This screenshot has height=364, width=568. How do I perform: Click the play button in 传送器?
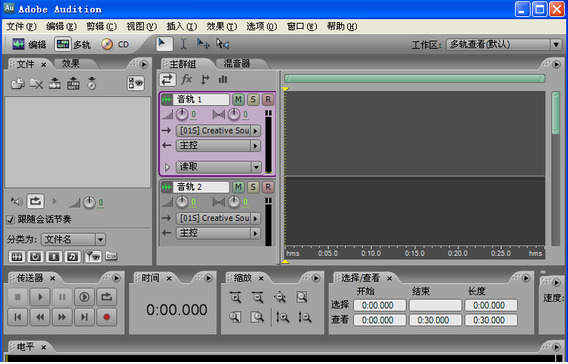click(x=40, y=297)
